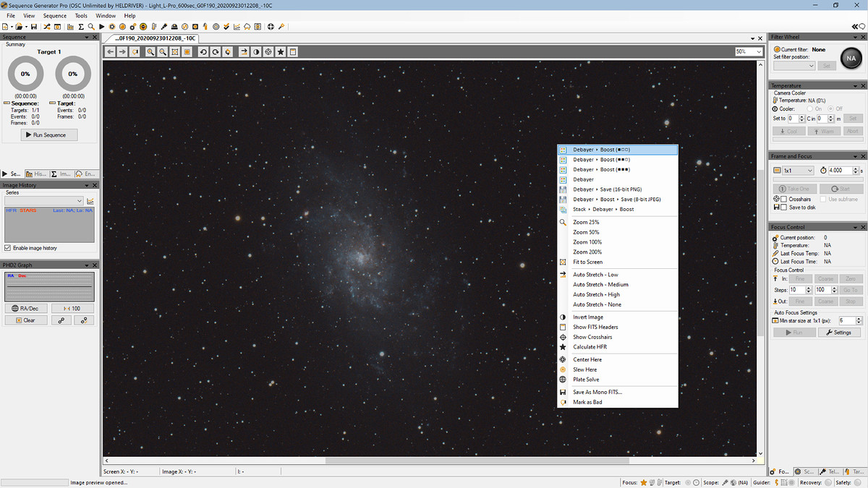Click the invert image half-circle icon
Screen dimensions: 868x488
256,52
